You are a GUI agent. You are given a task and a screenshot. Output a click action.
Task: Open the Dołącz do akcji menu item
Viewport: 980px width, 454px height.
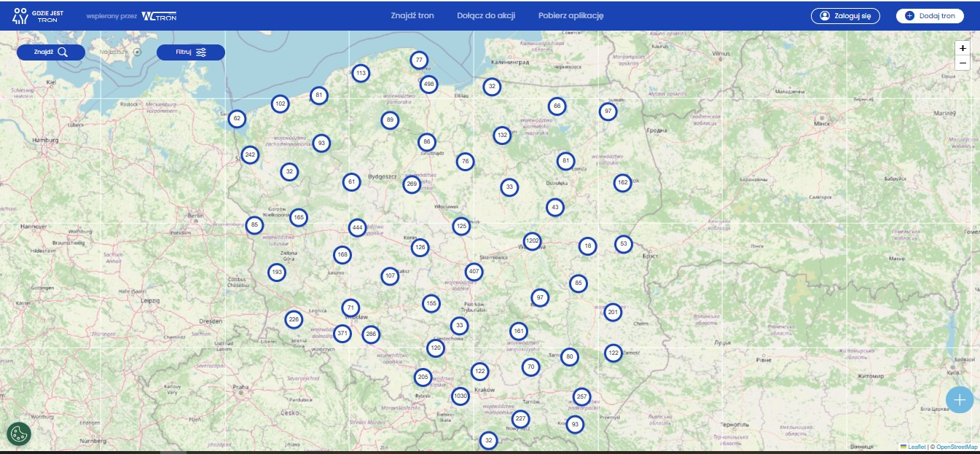tap(486, 15)
